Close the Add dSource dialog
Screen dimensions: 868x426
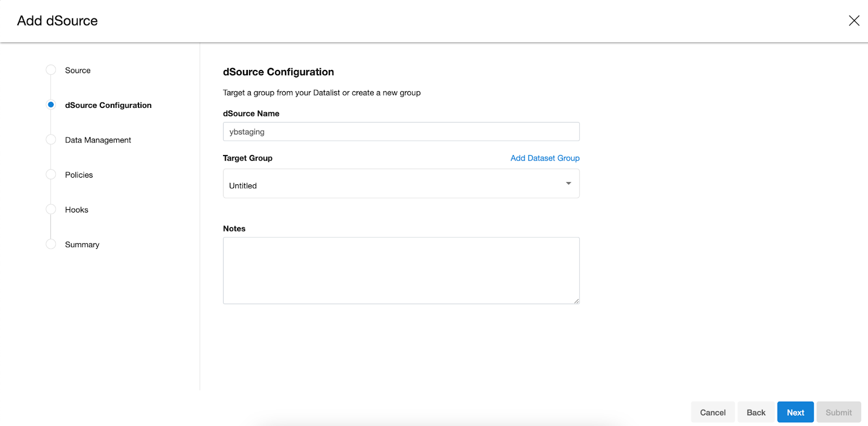(854, 21)
